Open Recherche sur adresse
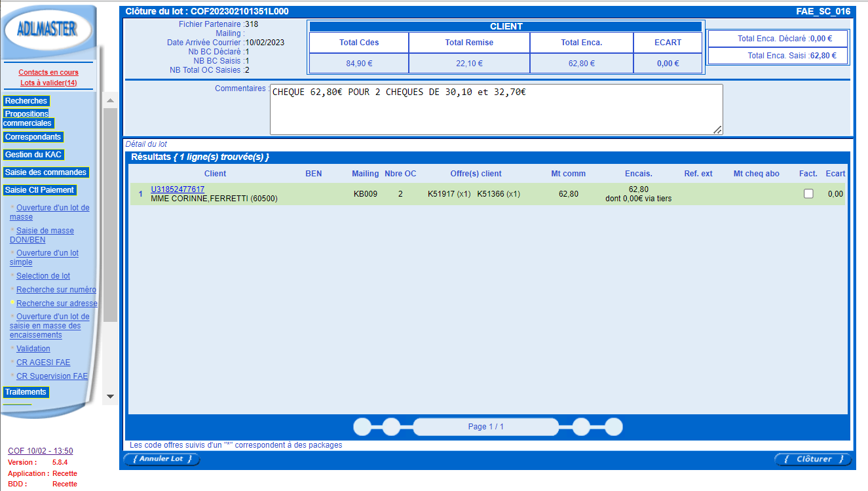Image resolution: width=868 pixels, height=491 pixels. pyautogui.click(x=57, y=304)
